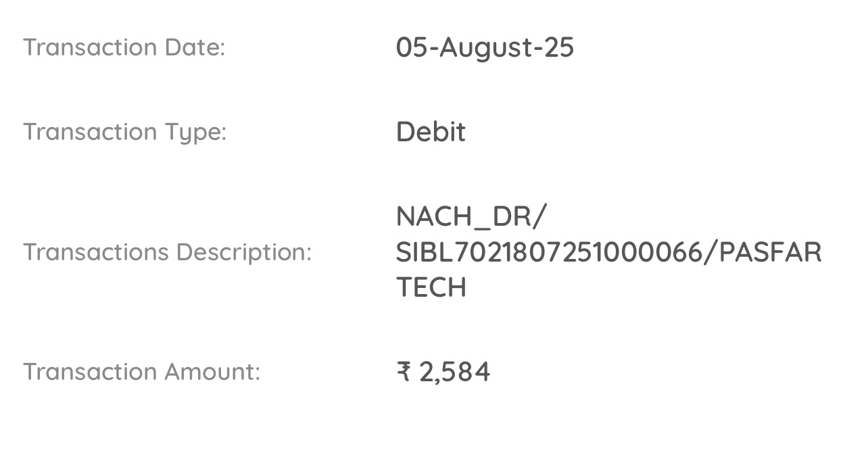Select the Debit value
Image resolution: width=868 pixels, height=459 pixels.
(x=431, y=132)
